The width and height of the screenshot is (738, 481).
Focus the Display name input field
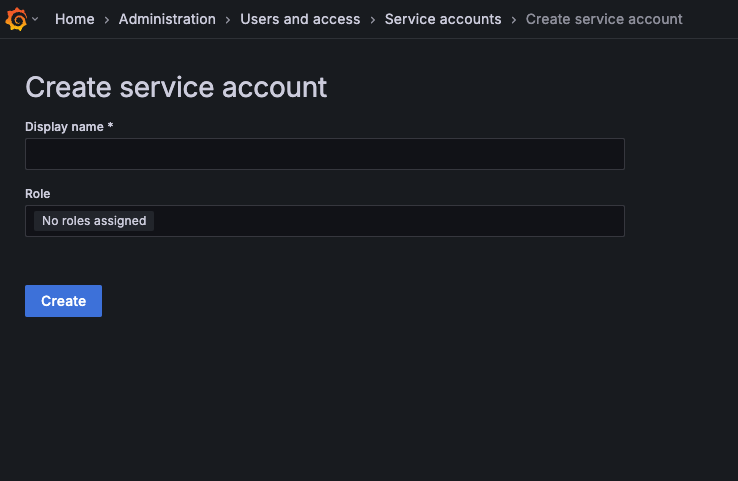pos(325,154)
